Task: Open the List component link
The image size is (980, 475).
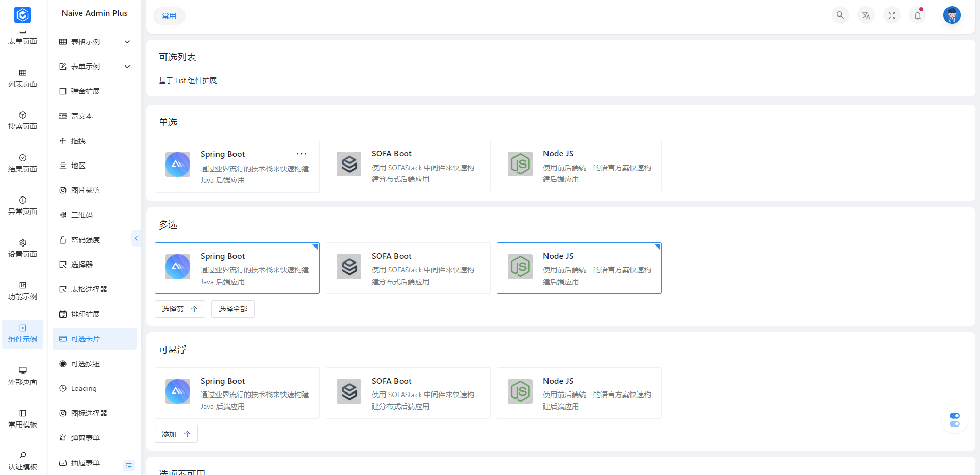Action: tap(180, 80)
